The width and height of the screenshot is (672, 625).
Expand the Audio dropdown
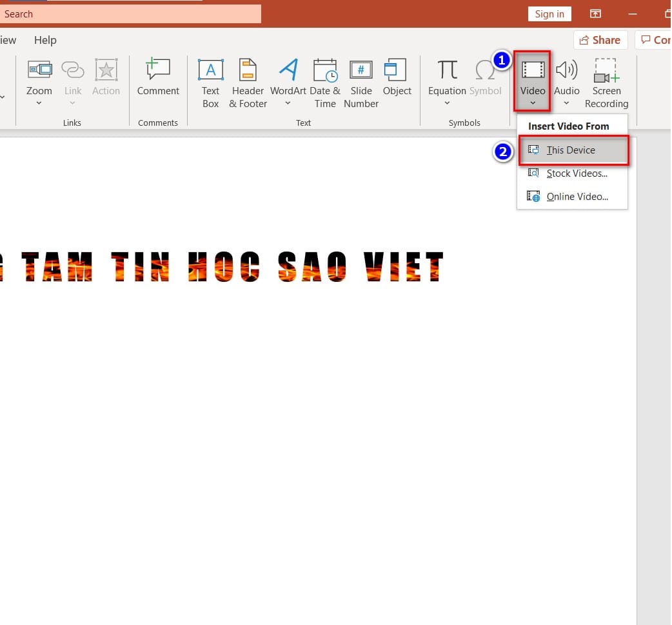coord(566,103)
